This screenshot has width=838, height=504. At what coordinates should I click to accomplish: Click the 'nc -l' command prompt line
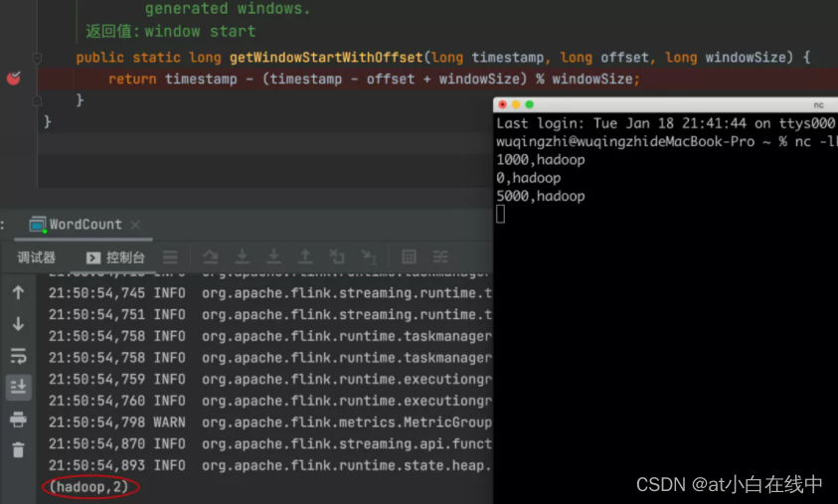point(665,141)
